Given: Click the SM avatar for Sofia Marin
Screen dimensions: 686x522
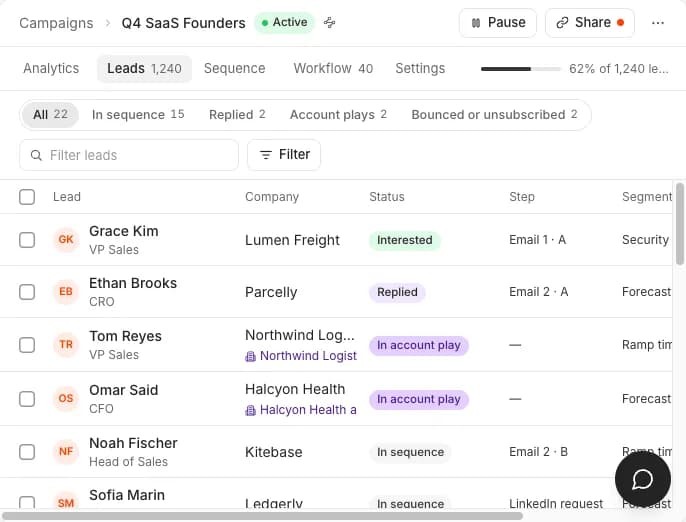Looking at the screenshot, I should point(66,502).
